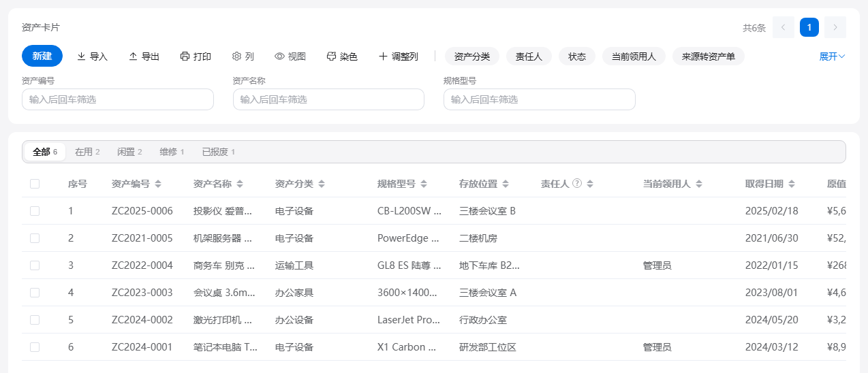Image resolution: width=868 pixels, height=373 pixels.
Task: Sort by 存放位置 column sort icon
Action: tap(506, 184)
